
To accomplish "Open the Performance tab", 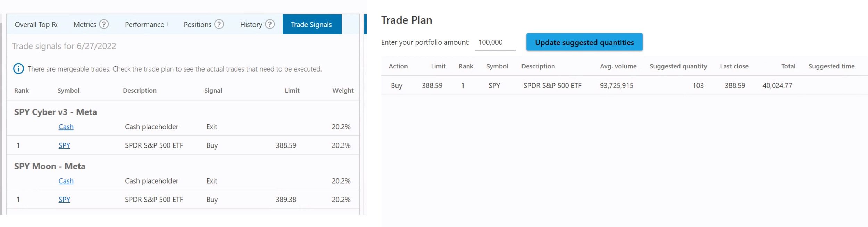I will [144, 25].
